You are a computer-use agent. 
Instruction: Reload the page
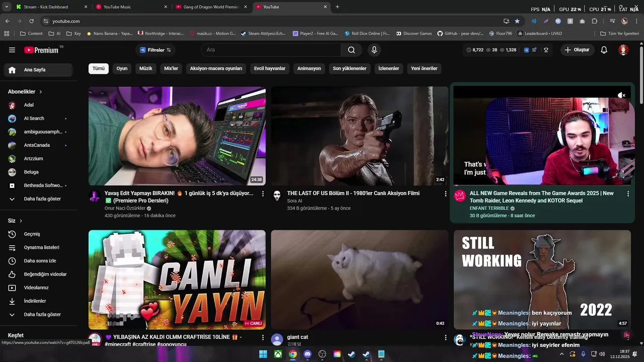(x=31, y=21)
